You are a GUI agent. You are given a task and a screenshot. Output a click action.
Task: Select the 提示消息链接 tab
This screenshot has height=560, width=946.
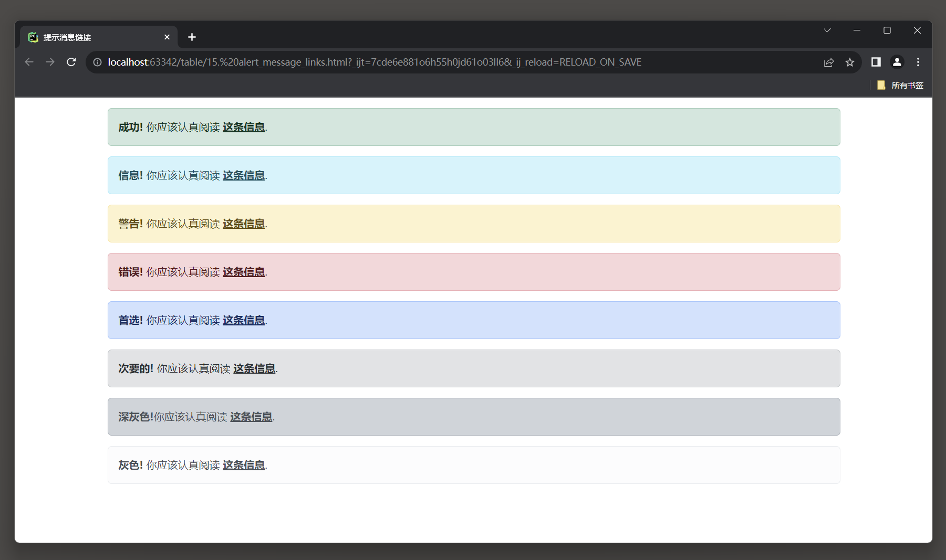click(99, 37)
